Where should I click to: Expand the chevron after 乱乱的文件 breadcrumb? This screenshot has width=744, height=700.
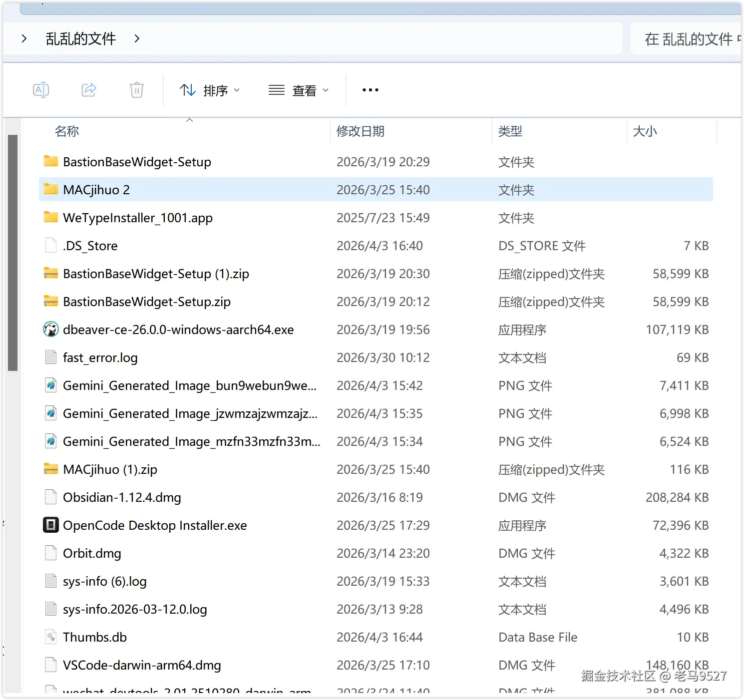[137, 38]
